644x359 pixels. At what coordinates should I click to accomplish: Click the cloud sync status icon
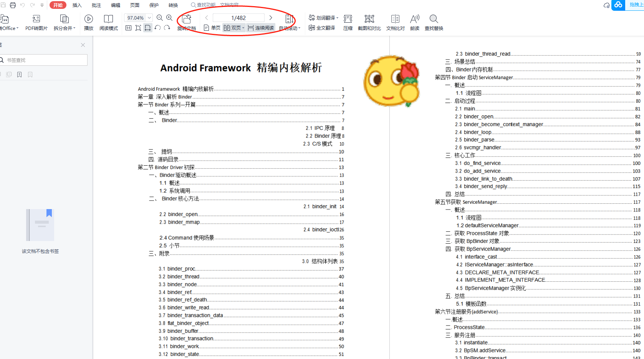pyautogui.click(x=606, y=5)
